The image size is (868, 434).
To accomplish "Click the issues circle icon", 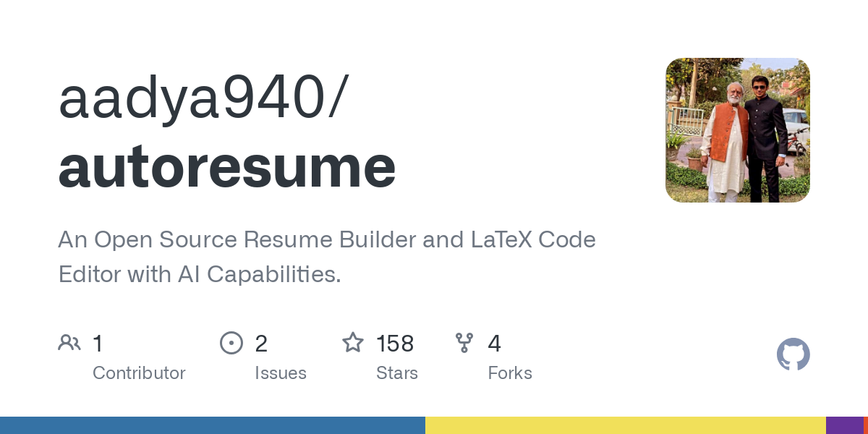I will [231, 343].
